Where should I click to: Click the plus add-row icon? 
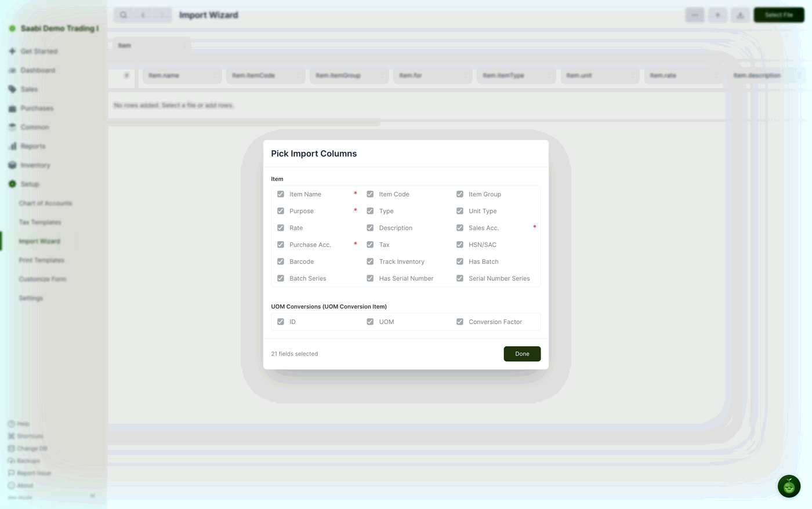pos(717,15)
